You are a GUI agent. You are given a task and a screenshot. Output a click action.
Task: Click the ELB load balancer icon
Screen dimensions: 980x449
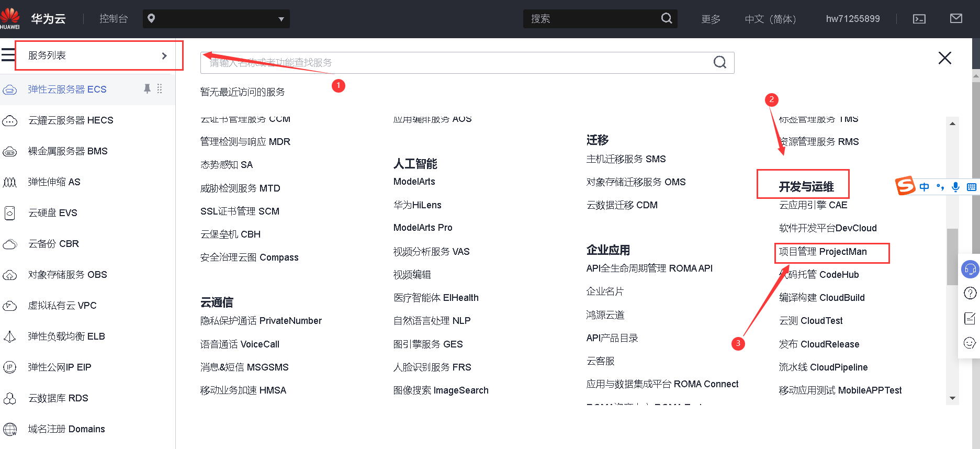tap(10, 336)
